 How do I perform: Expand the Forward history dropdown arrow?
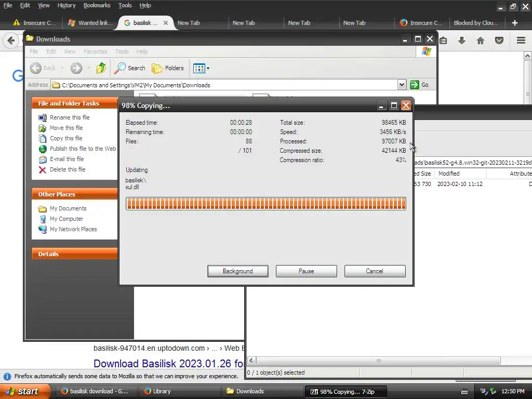click(88, 68)
